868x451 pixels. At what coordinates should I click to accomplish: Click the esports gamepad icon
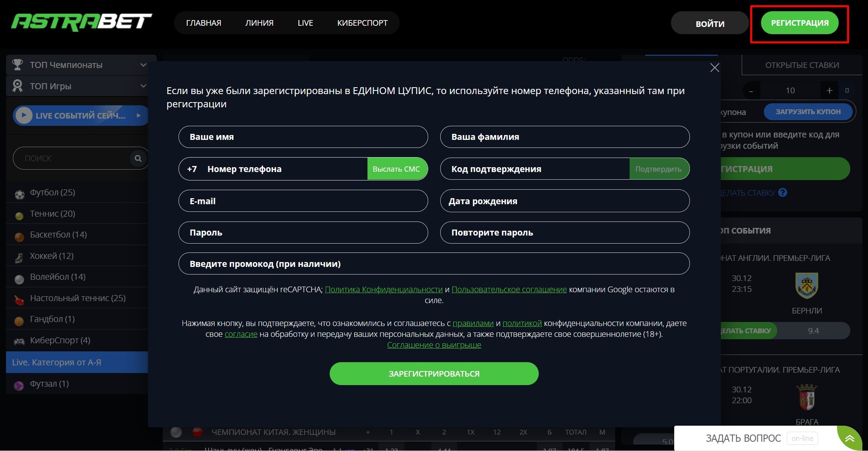pos(19,342)
